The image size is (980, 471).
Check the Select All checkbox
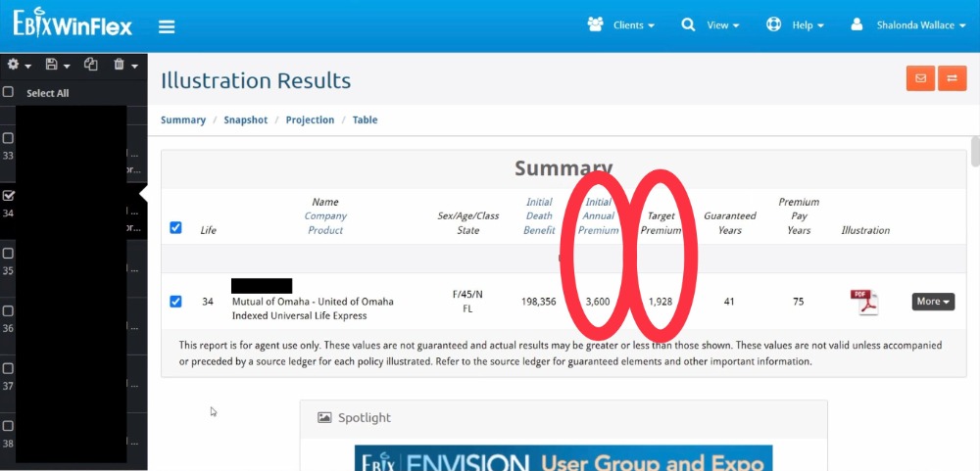(x=8, y=92)
